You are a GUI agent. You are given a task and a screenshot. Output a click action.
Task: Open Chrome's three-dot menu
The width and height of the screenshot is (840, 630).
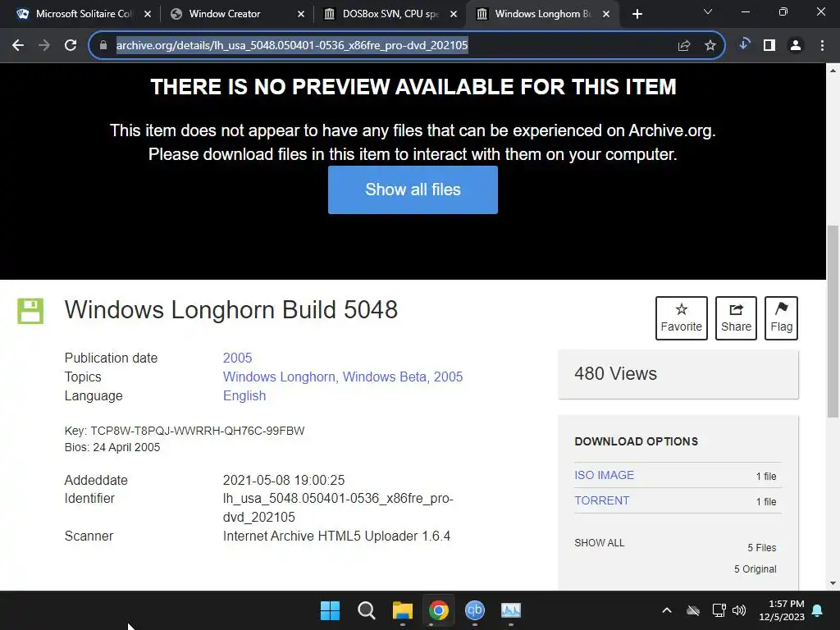pos(822,46)
